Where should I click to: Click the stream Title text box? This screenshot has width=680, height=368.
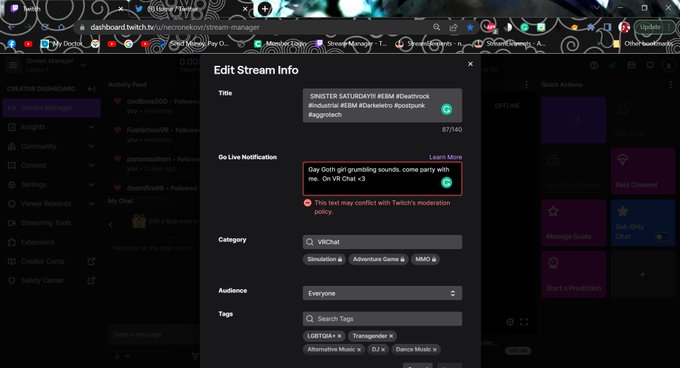pos(382,105)
